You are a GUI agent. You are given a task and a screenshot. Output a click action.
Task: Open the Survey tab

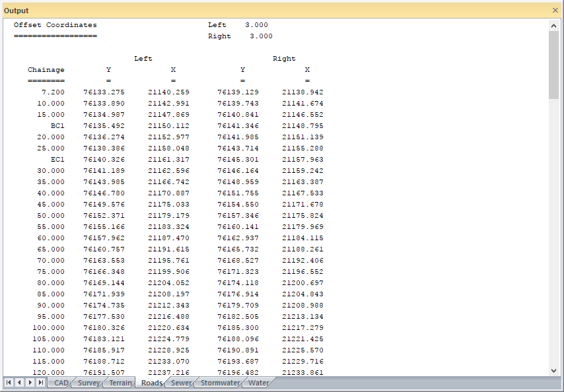click(88, 383)
